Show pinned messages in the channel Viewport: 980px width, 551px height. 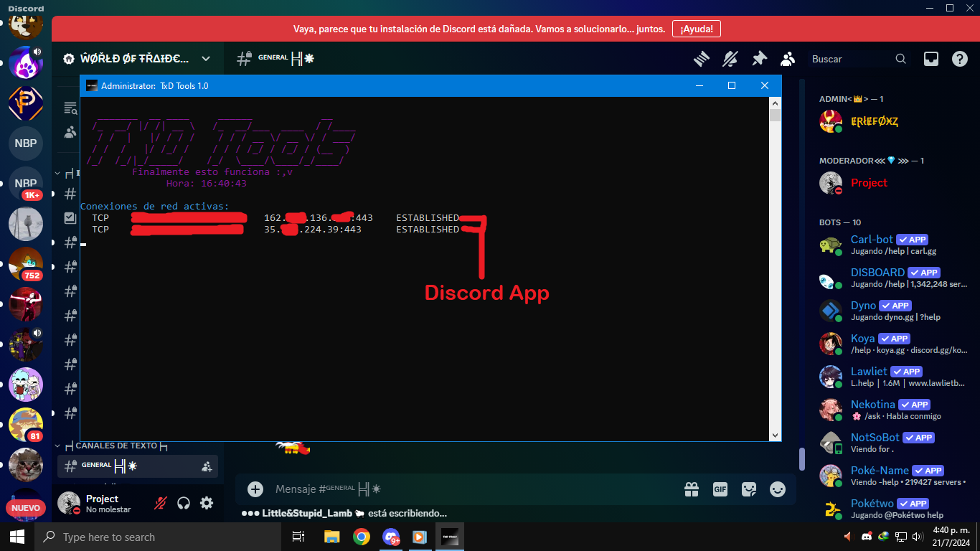coord(759,59)
